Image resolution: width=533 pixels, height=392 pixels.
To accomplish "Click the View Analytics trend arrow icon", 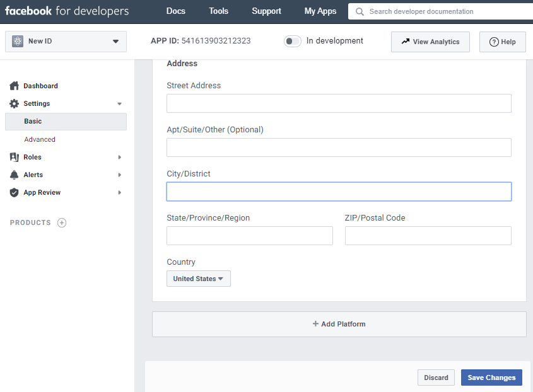I will (x=405, y=42).
